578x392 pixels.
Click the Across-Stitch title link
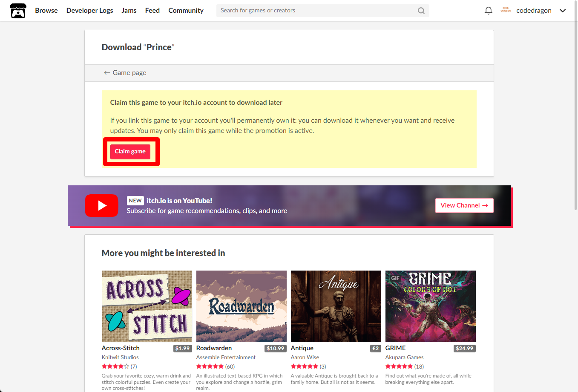point(121,348)
